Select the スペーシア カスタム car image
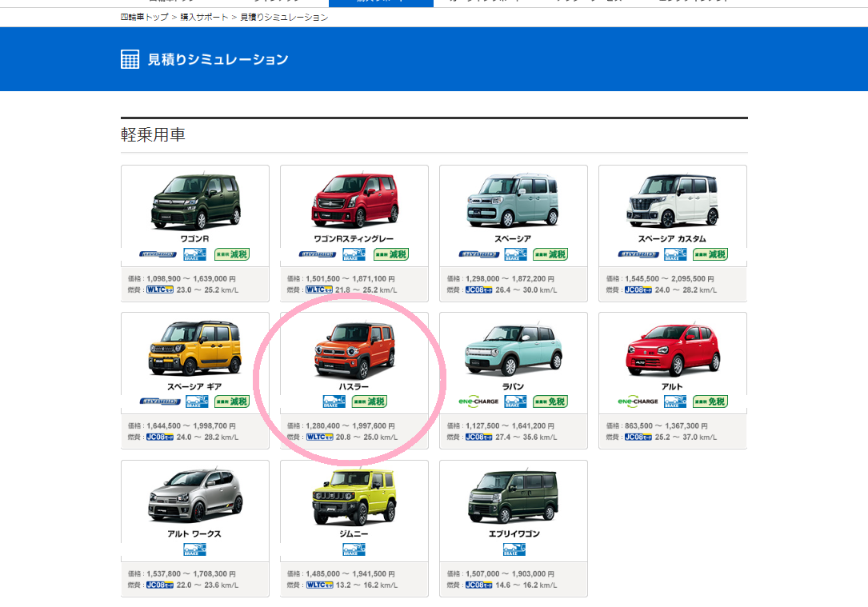Viewport: 868px width, 607px height. [x=673, y=200]
